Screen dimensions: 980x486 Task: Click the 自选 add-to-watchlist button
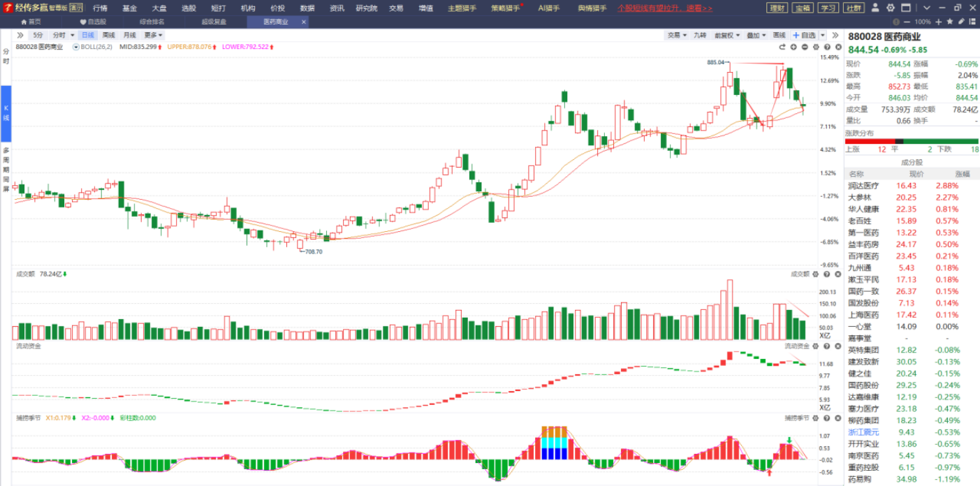click(804, 35)
